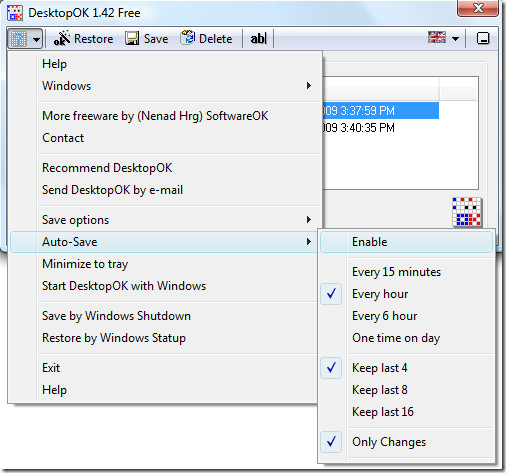Screen dimensions: 506x473
Task: Open the main menu dropdown arrow
Action: 36,40
